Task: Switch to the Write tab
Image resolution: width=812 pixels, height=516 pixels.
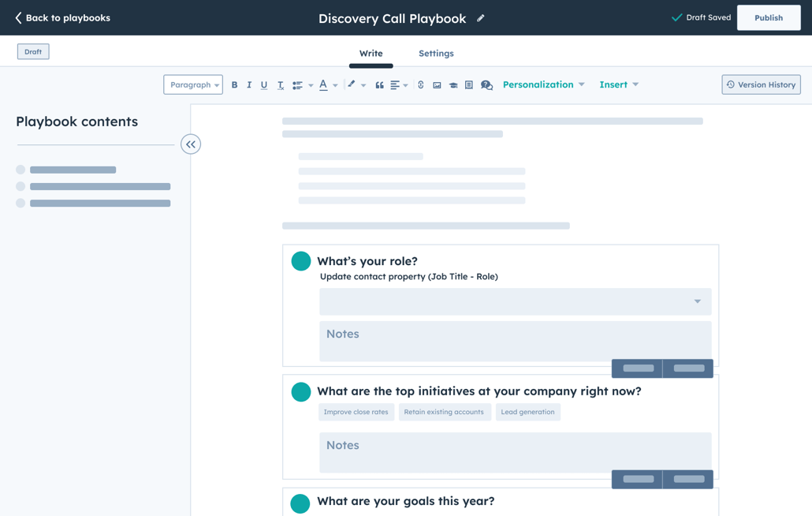Action: (371, 54)
